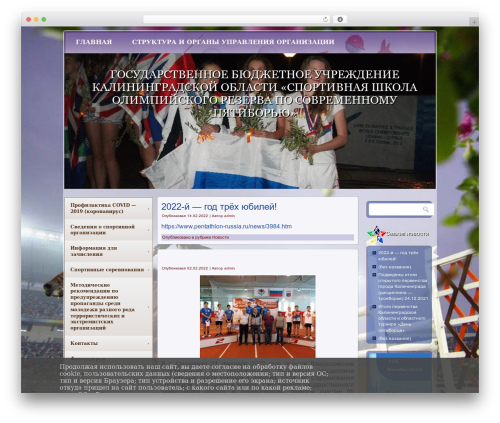Click admin author link of second post

point(229,268)
